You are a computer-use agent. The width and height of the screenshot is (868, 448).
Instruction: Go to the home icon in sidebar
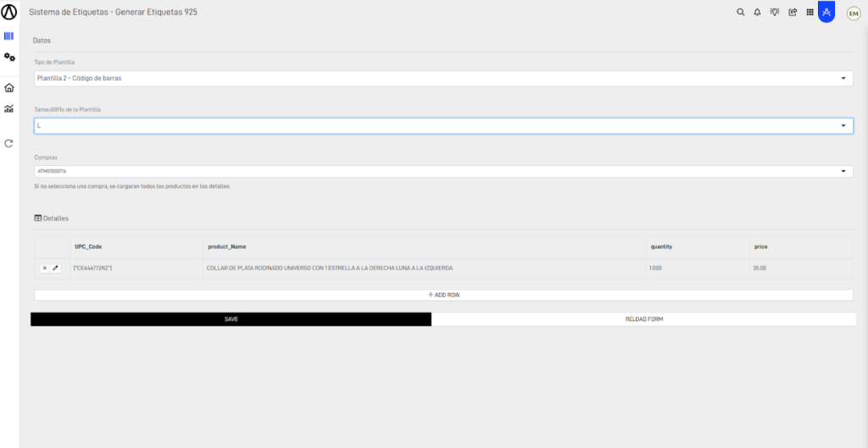pos(8,87)
